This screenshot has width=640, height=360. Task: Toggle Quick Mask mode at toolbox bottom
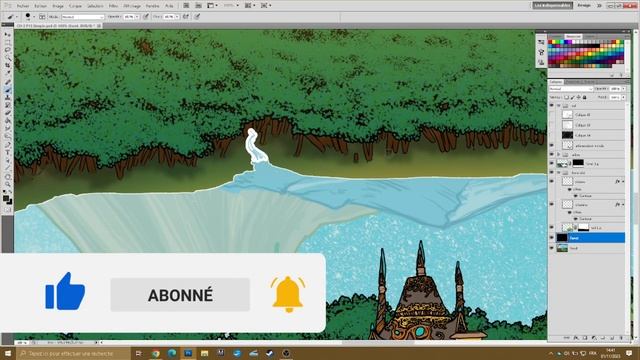point(8,210)
